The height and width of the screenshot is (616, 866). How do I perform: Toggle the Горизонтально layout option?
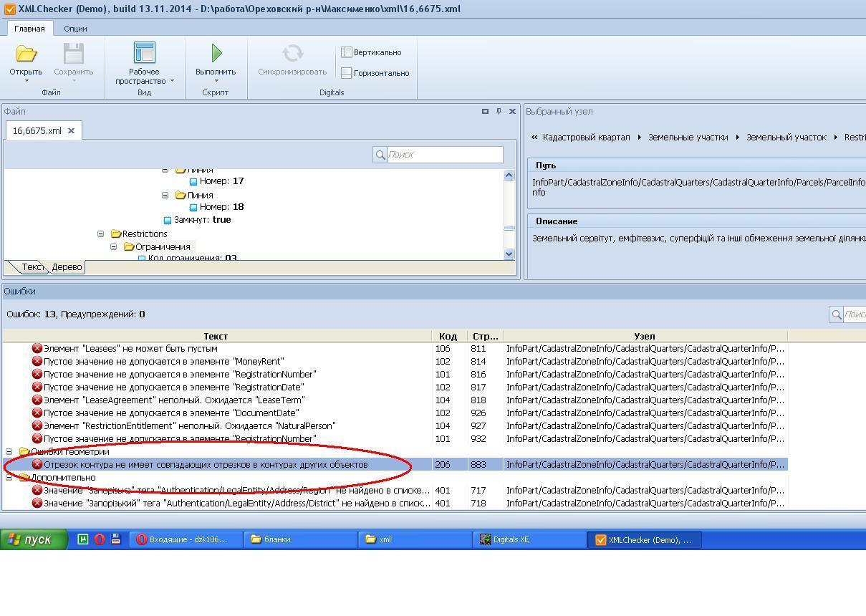[x=375, y=73]
